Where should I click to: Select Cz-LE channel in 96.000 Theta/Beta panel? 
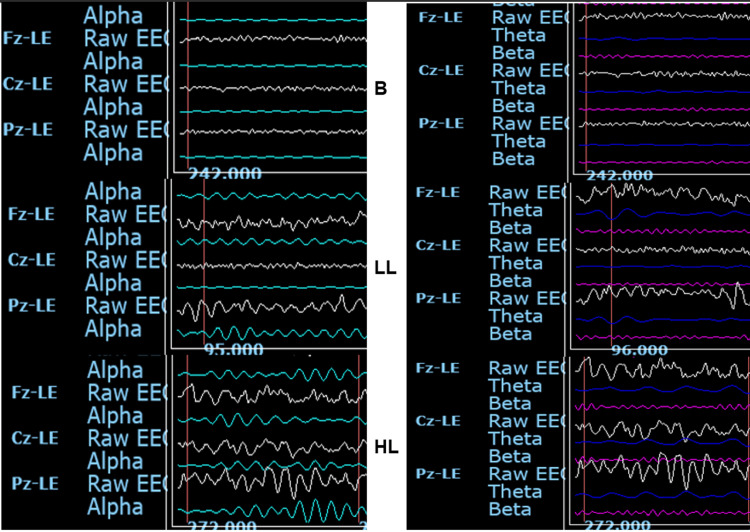438,245
